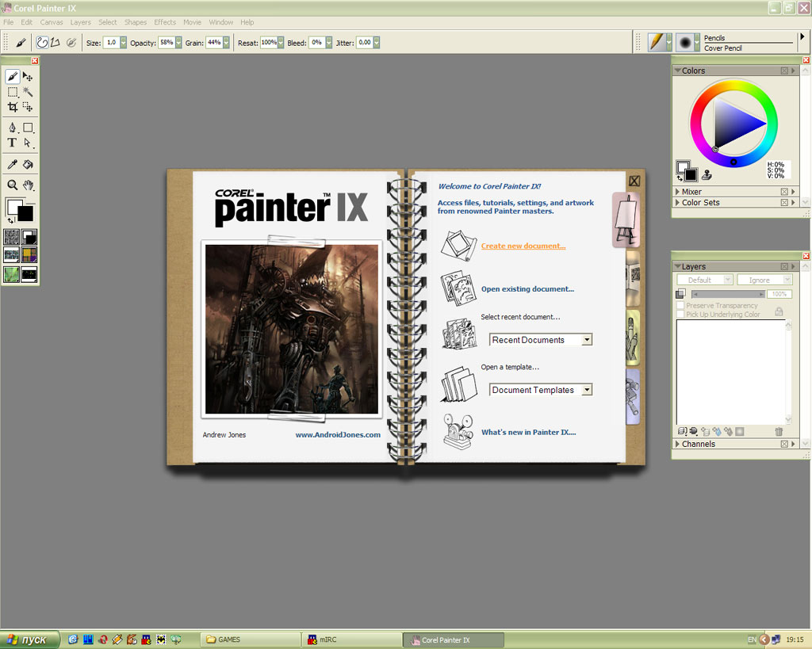Expand the Channels palette
The width and height of the screenshot is (812, 649).
coord(677,444)
